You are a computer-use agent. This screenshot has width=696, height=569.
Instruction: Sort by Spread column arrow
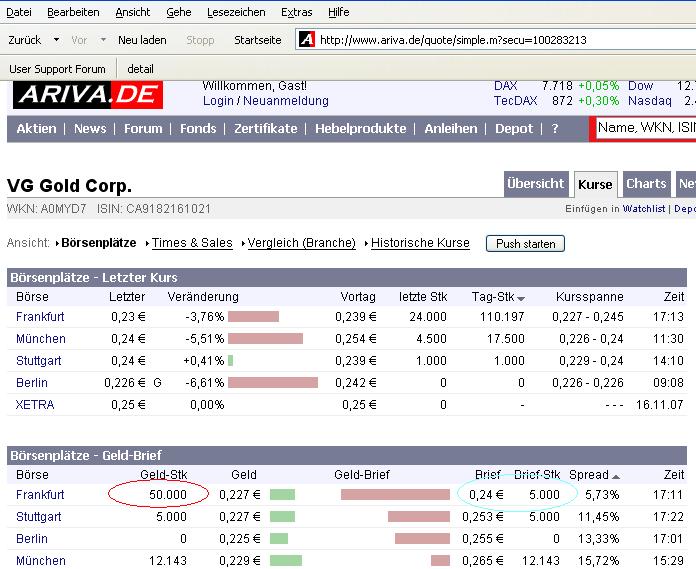point(616,477)
